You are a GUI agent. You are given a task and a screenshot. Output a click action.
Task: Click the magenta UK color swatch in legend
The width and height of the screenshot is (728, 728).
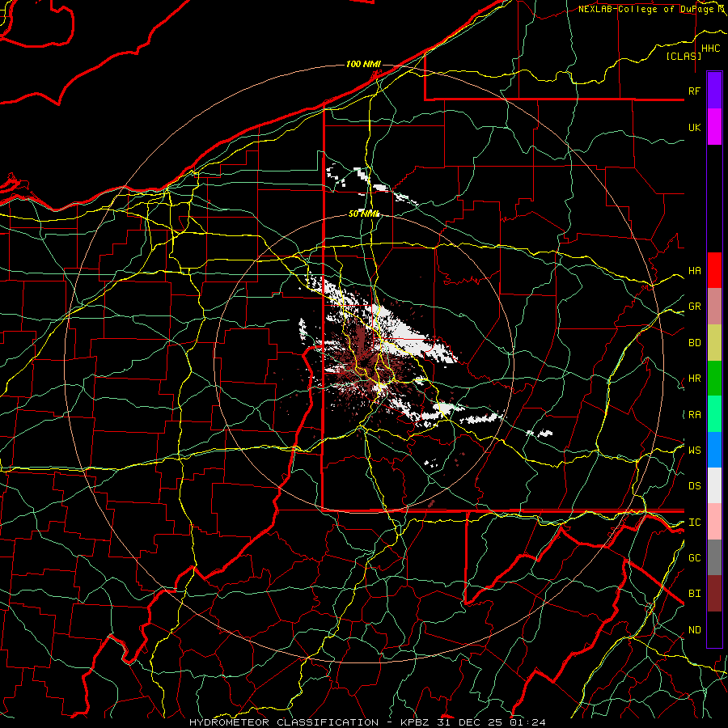pyautogui.click(x=714, y=127)
